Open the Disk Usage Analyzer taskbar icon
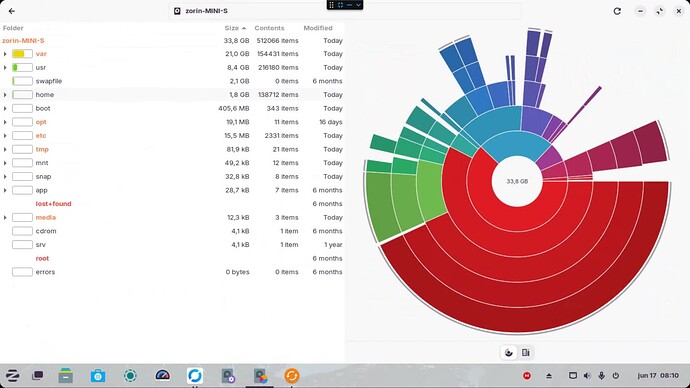This screenshot has width=690, height=388. (260, 376)
